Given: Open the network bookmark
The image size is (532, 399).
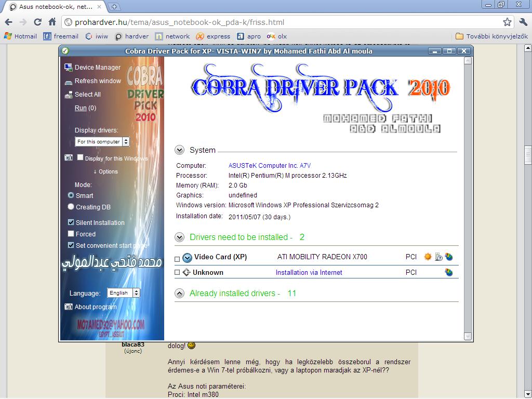Looking at the screenshot, I should click(x=172, y=36).
